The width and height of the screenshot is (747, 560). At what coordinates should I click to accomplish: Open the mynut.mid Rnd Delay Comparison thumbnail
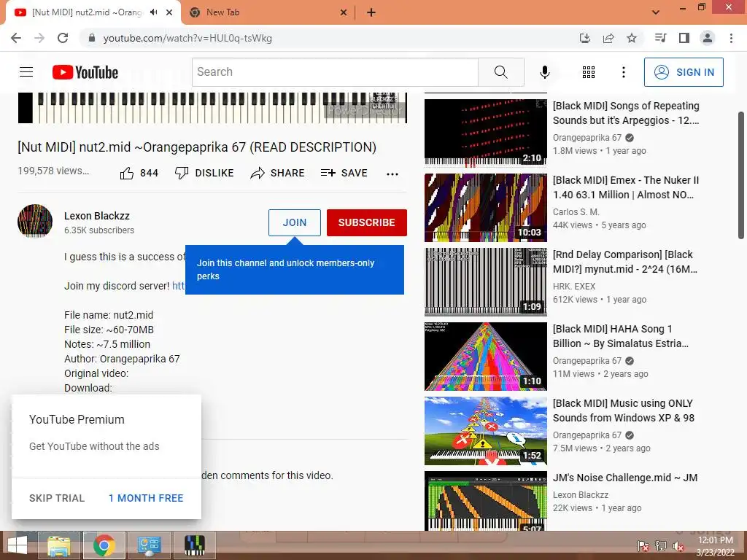point(485,282)
